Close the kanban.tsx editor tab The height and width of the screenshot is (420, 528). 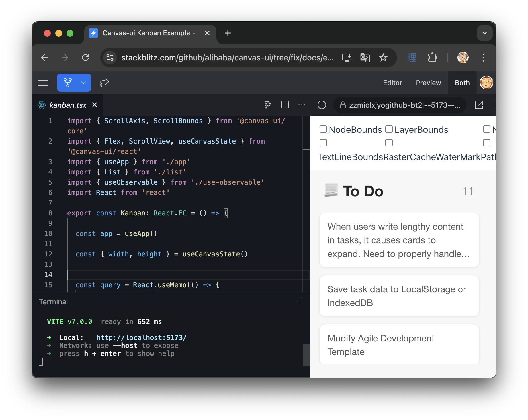[95, 105]
